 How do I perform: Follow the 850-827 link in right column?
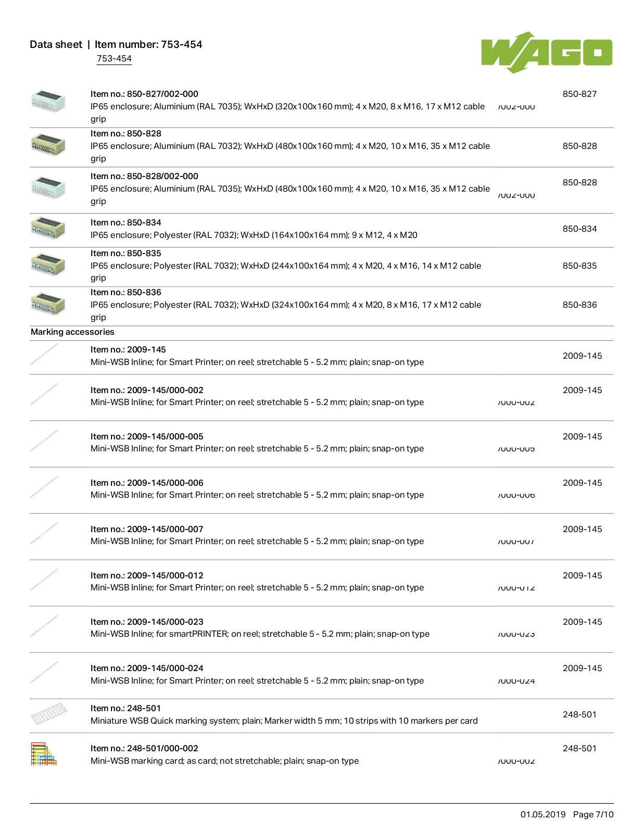[x=579, y=94]
